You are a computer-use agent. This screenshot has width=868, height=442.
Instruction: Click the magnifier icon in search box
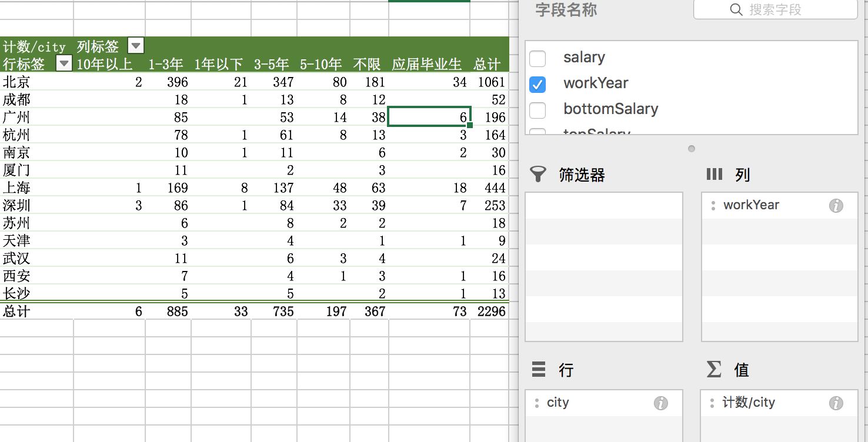(x=736, y=9)
